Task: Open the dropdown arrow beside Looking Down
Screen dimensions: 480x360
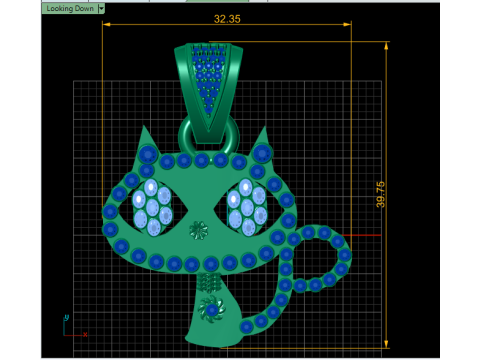Action: pyautogui.click(x=101, y=9)
